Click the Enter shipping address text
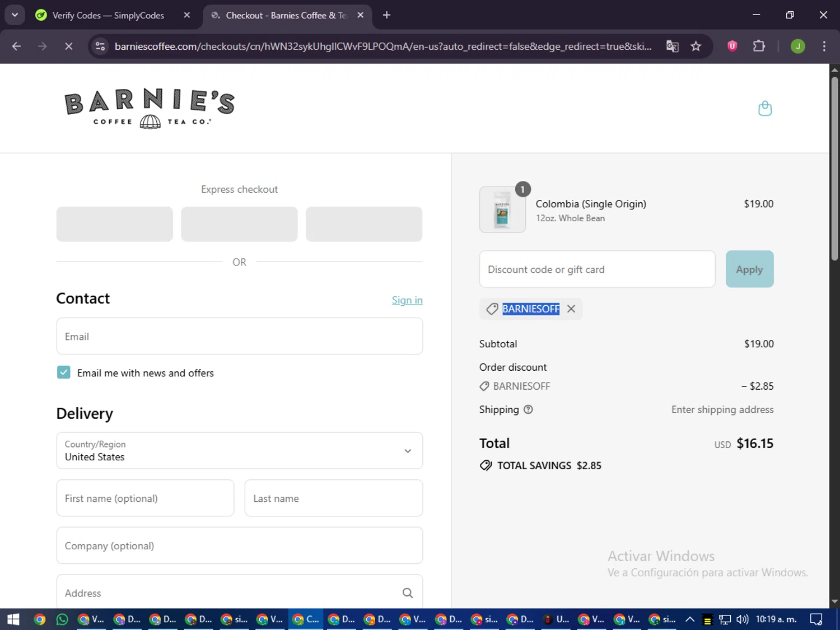 click(x=722, y=409)
